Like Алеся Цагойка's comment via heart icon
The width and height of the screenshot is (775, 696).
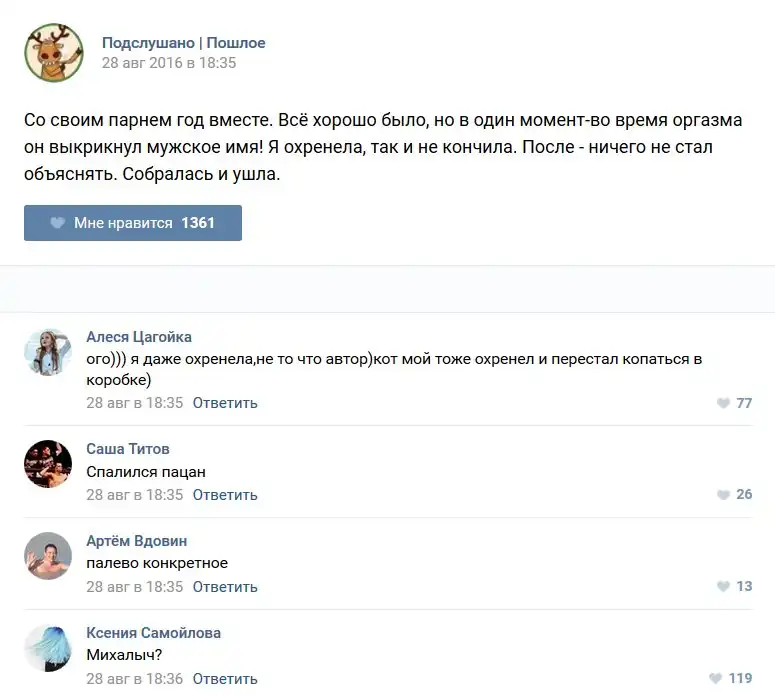pyautogui.click(x=723, y=403)
